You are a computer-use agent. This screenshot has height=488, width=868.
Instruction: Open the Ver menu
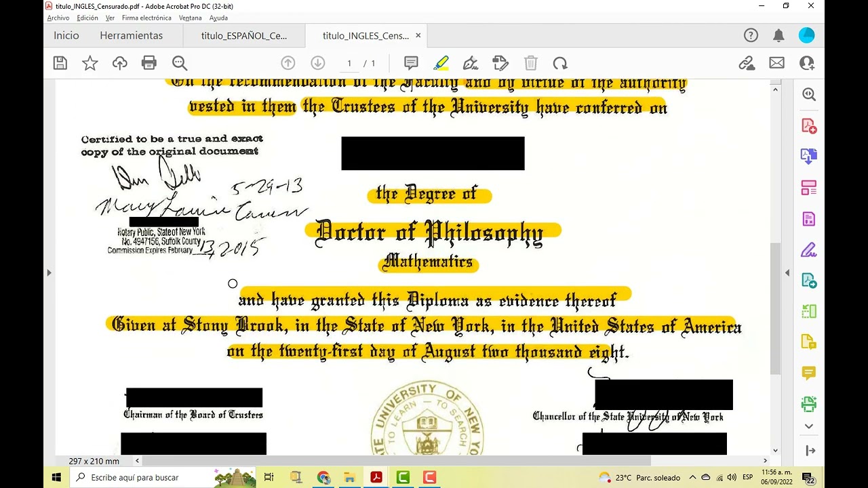(110, 18)
